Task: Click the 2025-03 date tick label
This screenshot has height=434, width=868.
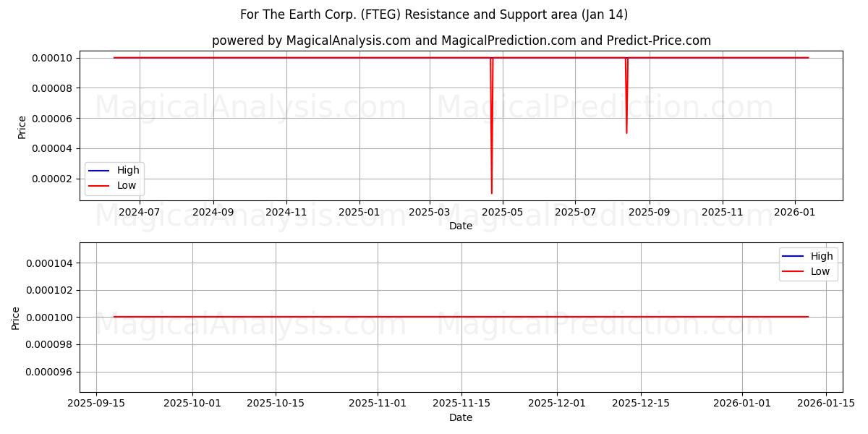Action: [430, 213]
